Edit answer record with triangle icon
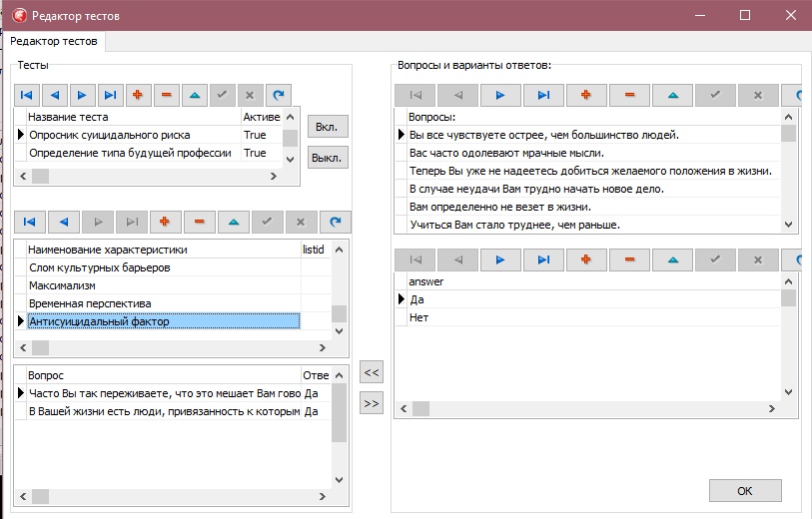The width and height of the screenshot is (812, 519). (673, 259)
